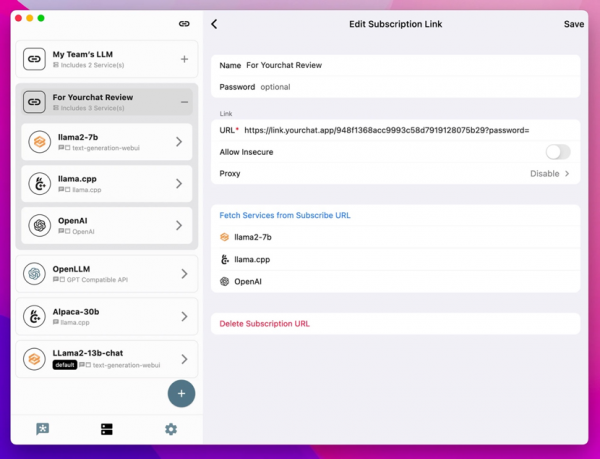Click the subscription URL text field
This screenshot has width=600, height=459.
coord(400,130)
